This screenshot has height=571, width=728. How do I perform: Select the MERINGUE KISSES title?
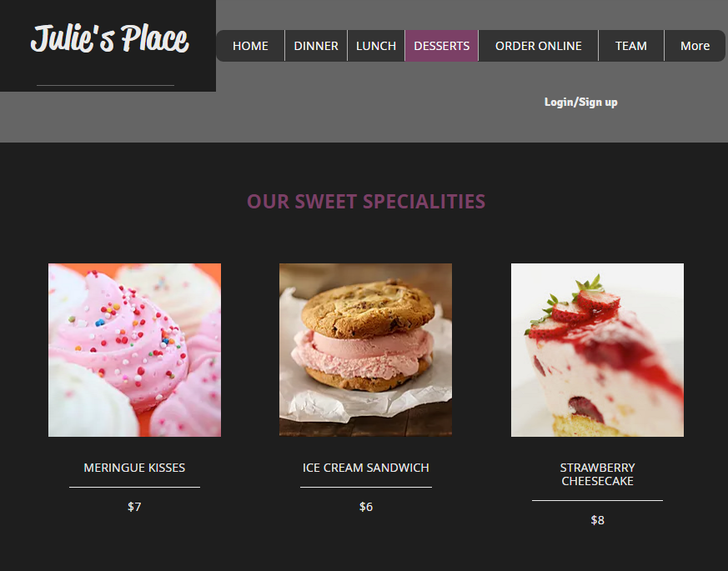(x=134, y=468)
